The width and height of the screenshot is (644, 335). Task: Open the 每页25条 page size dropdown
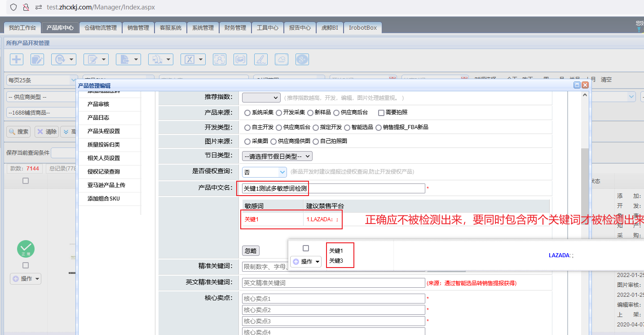[x=42, y=80]
